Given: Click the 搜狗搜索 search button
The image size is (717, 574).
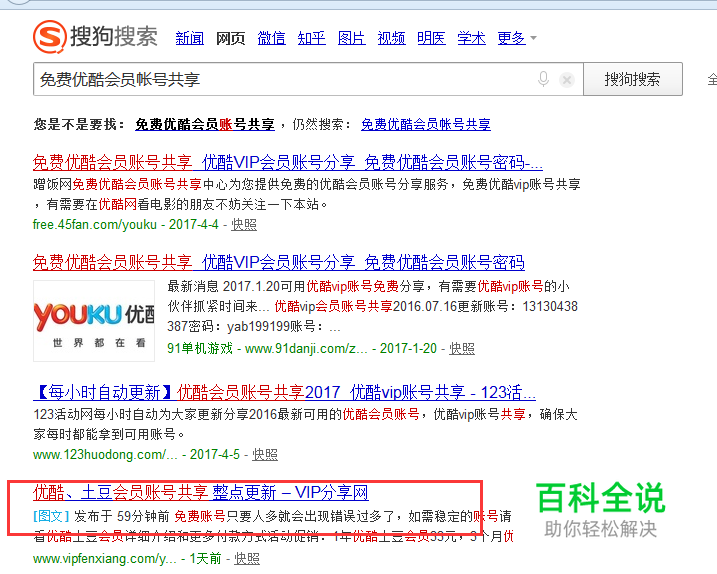Looking at the screenshot, I should (633, 79).
